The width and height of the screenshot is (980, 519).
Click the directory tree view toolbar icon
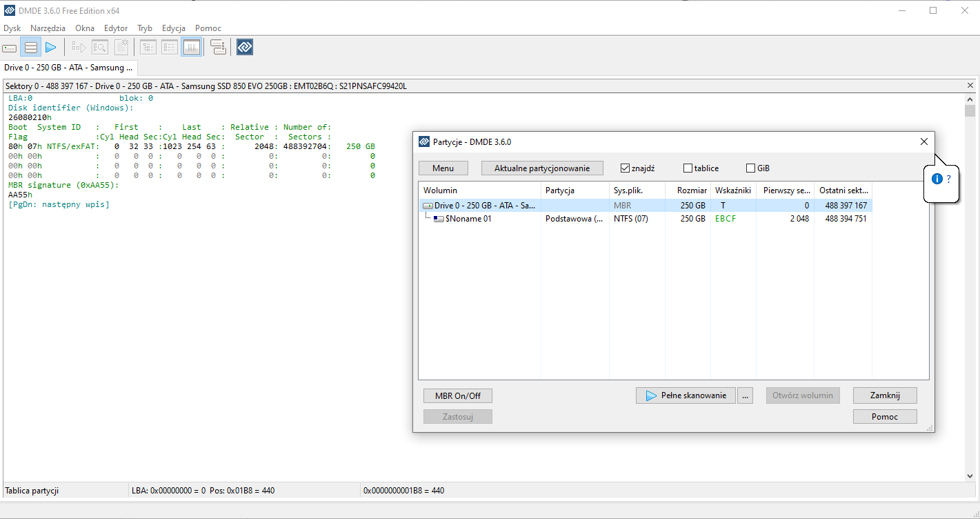pyautogui.click(x=148, y=48)
